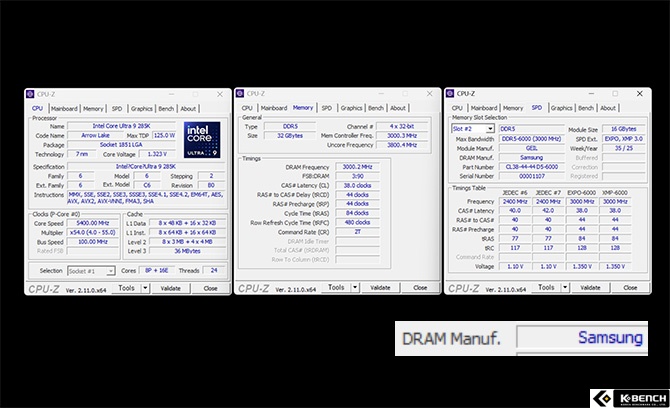Click the CPU-Z title icon in the Memory window

coord(239,93)
